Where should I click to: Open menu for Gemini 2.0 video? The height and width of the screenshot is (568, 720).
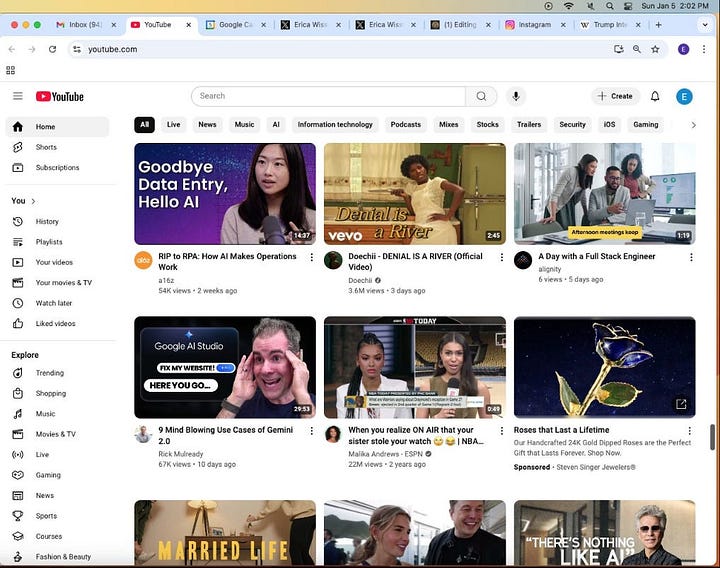pyautogui.click(x=312, y=431)
